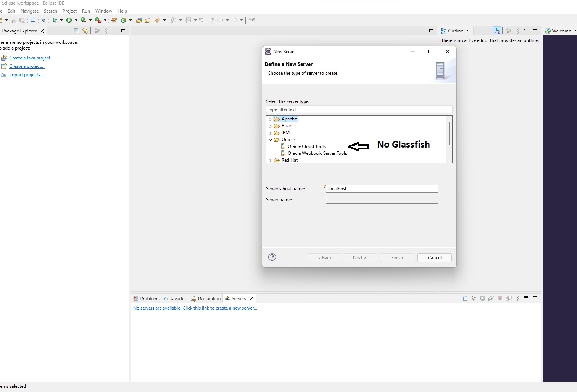Open Package Explorer view menu (three dots)

(x=106, y=31)
